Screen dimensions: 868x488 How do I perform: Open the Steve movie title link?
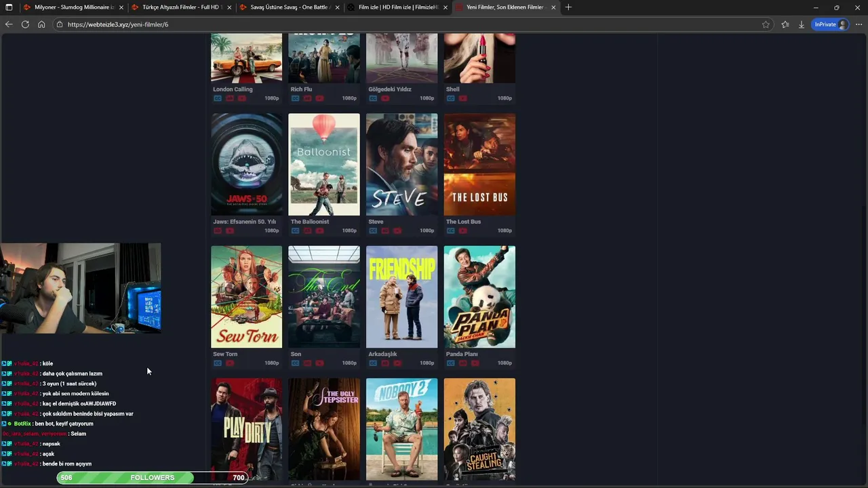pyautogui.click(x=376, y=222)
